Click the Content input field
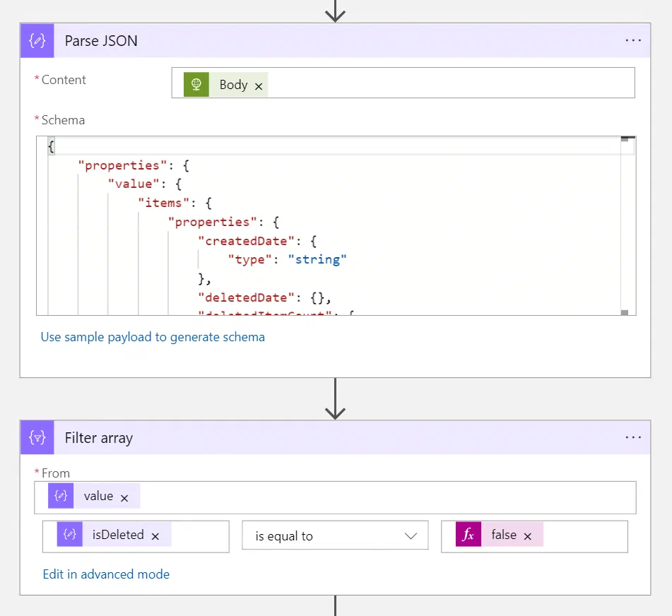The image size is (672, 616). [403, 83]
